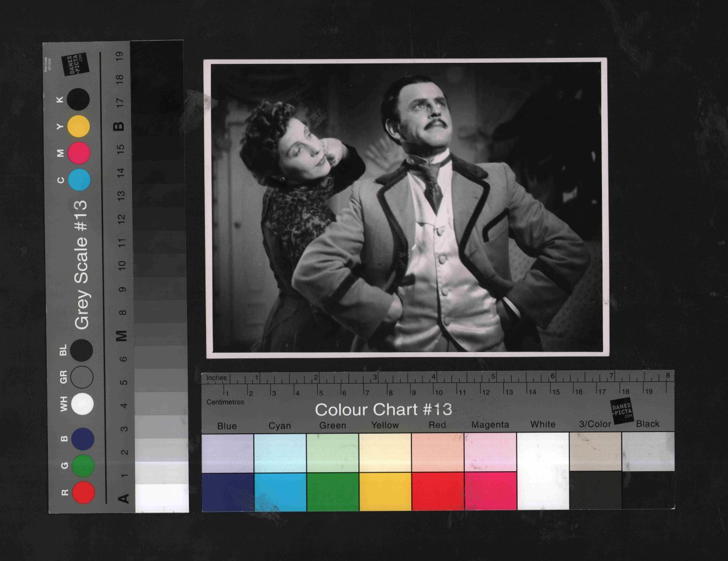Click the grey outlined circle labeled GR
728x561 pixels.
(82, 377)
